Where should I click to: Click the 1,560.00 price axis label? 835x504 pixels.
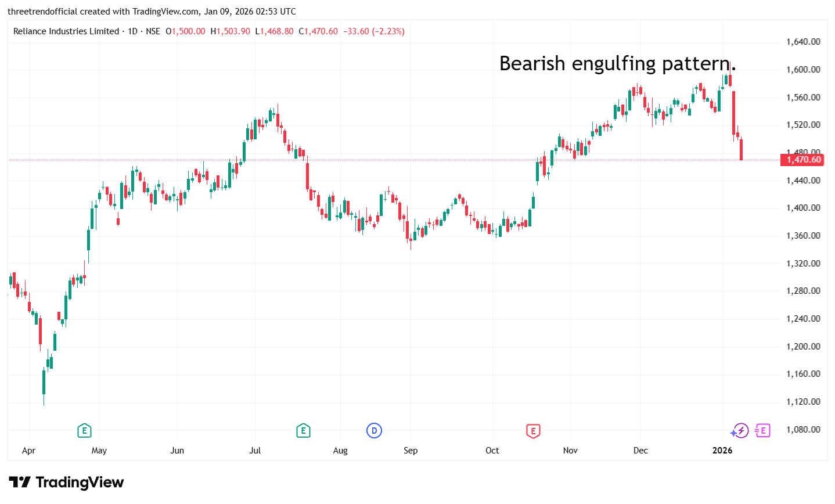point(803,98)
